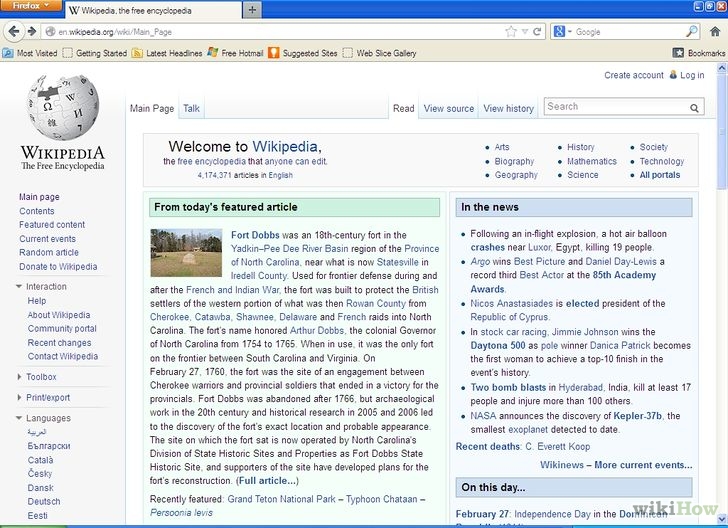
Task: Open the View history tab
Action: (508, 108)
